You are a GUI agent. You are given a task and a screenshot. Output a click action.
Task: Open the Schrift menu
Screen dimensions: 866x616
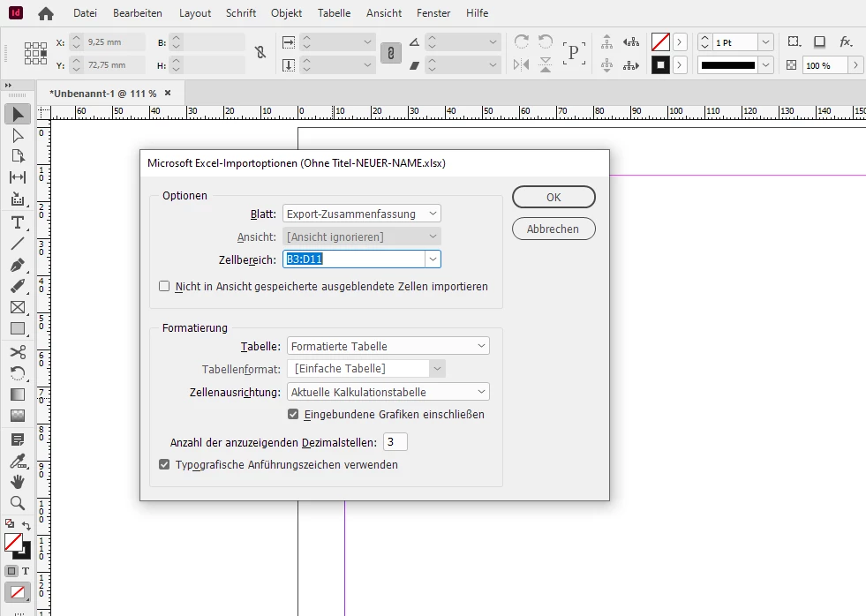[241, 13]
